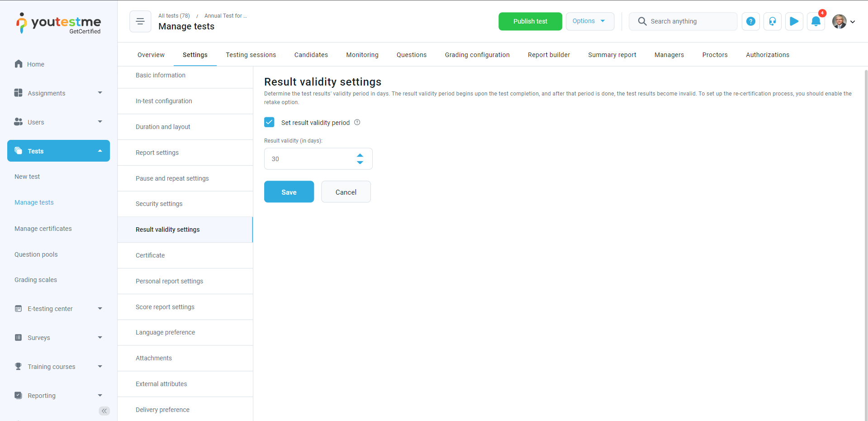Image resolution: width=868 pixels, height=421 pixels.
Task: Click the support headset icon
Action: [x=772, y=21]
